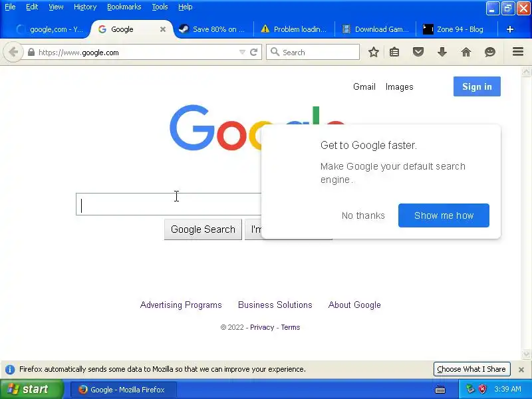This screenshot has width=532, height=399.
Task: Click the Google search text box
Action: 169,204
